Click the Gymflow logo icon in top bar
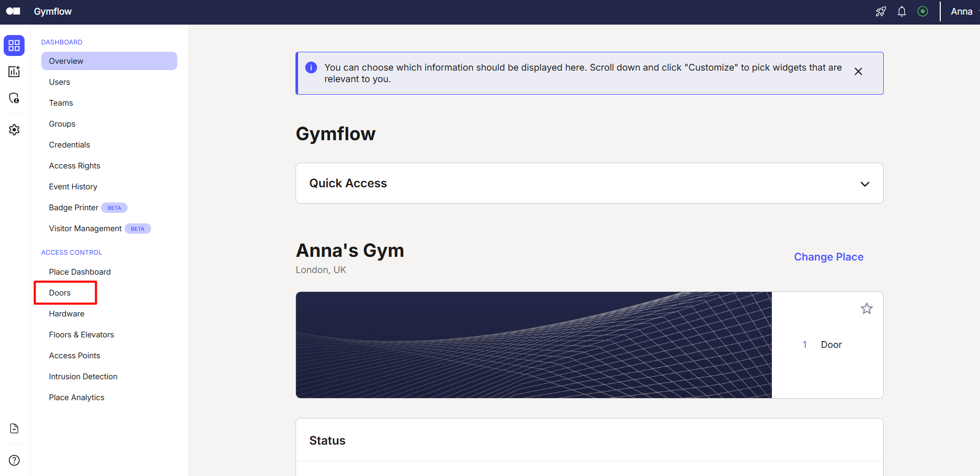 tap(13, 11)
